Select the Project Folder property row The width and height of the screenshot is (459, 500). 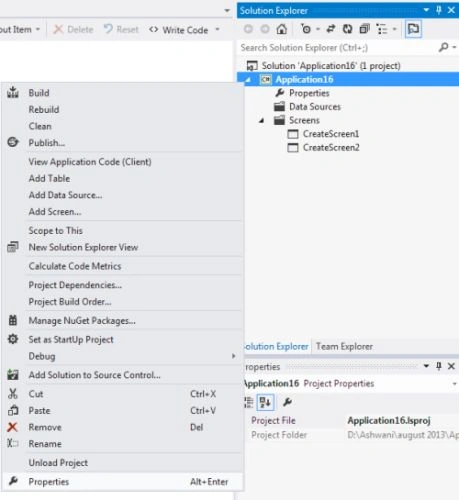pos(352,435)
